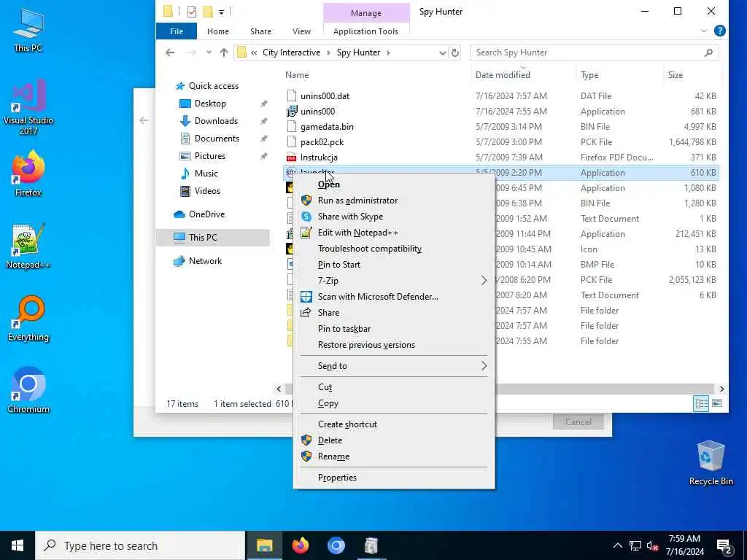
Task: Go up one folder level arrow
Action: 223,52
